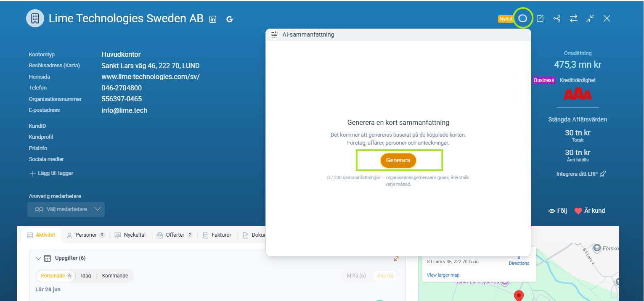This screenshot has height=301, width=644.
Task: Open the Välj medarbetare dropdown
Action: (66, 209)
